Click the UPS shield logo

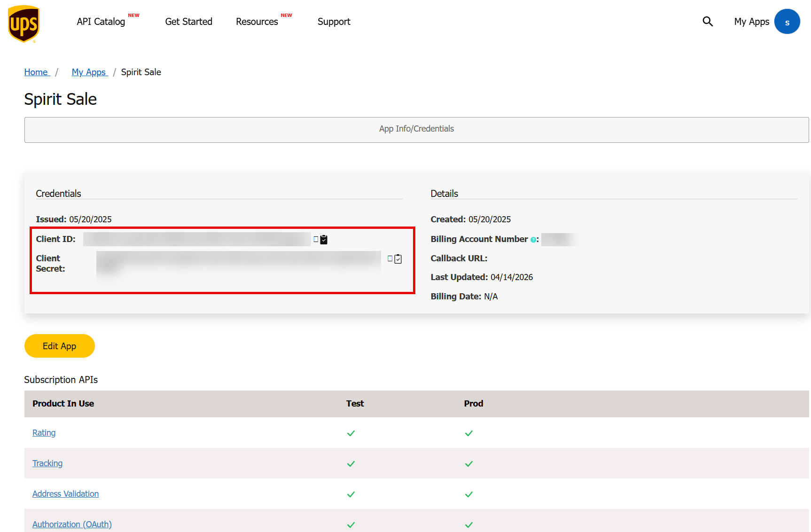tap(23, 24)
